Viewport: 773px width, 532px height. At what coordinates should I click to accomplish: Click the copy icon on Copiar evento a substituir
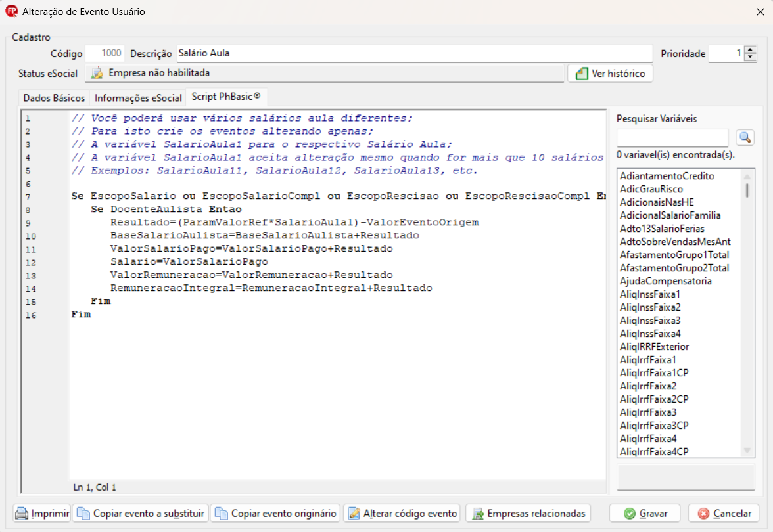point(83,514)
